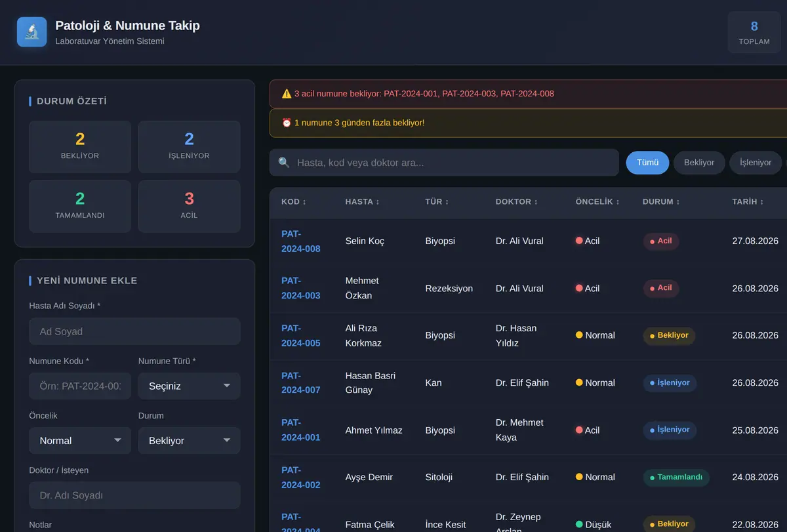The image size is (787, 532).
Task: Click the Bekliyor status badge for Ali Rıza Korkmaz
Action: (x=669, y=335)
